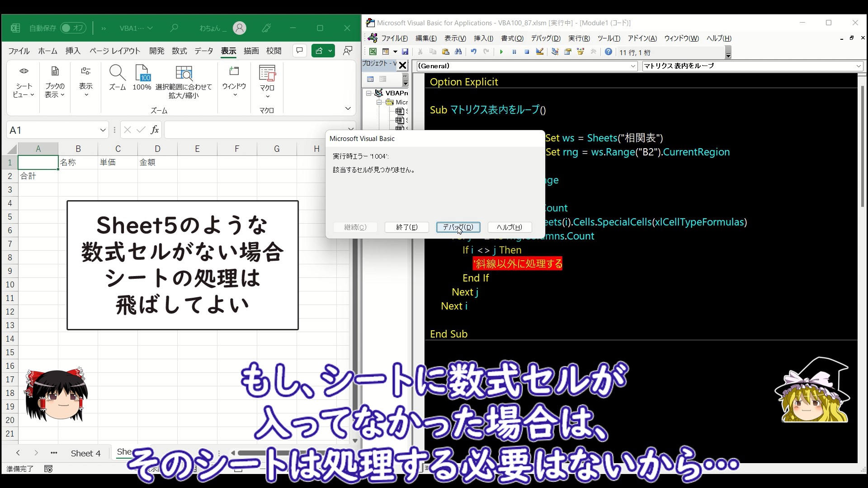The image size is (868, 488).
Task: Click the 終了(E) button in error dialog
Action: point(406,227)
